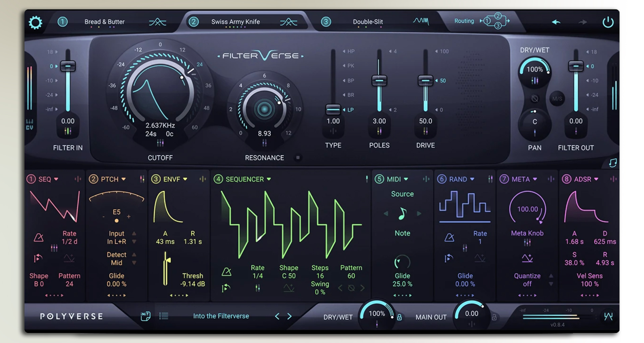Image resolution: width=644 pixels, height=343 pixels.
Task: Open the PTCH modulator type dropdown
Action: click(123, 179)
